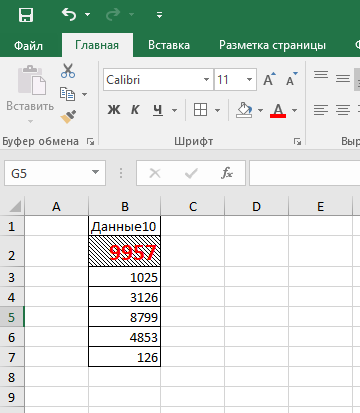Image resolution: width=360 pixels, height=413 pixels.
Task: Select the hatched cell with red 9957
Action: click(x=125, y=251)
